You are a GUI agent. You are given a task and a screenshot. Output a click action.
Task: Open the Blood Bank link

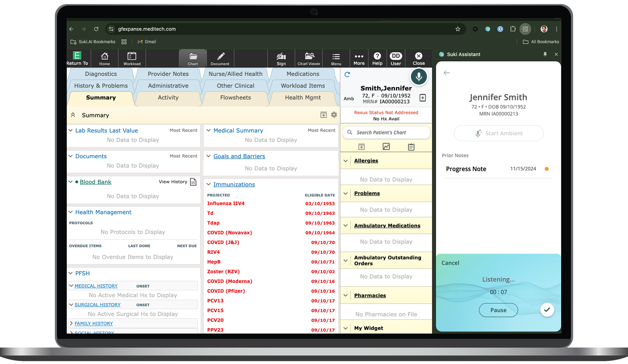[x=95, y=182]
